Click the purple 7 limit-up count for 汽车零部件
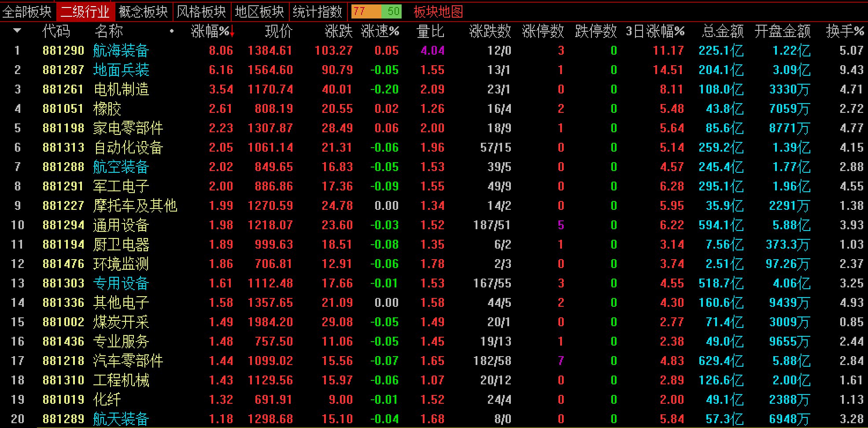This screenshot has width=868, height=428. pos(561,361)
